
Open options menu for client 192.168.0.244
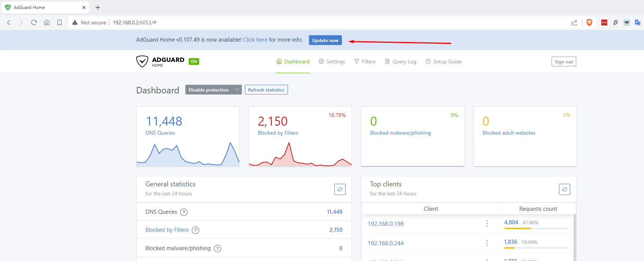pos(487,243)
